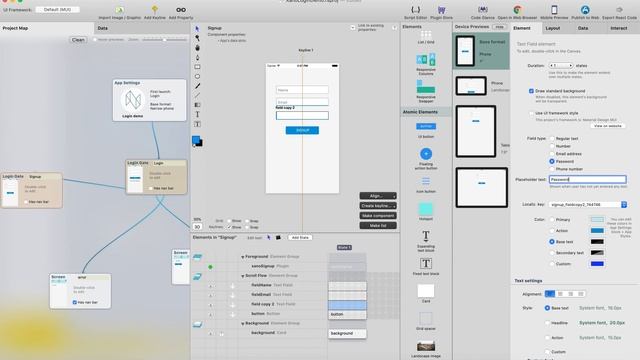The image size is (640, 360).
Task: Enable Use UI framework style checkbox
Action: click(531, 113)
